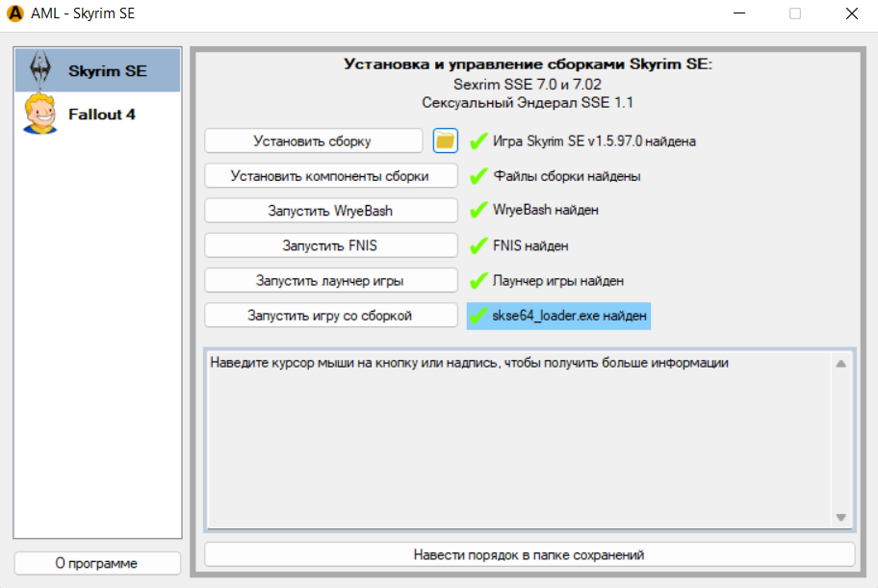
Task: Click the Fallout Vault Boy icon
Action: point(40,115)
